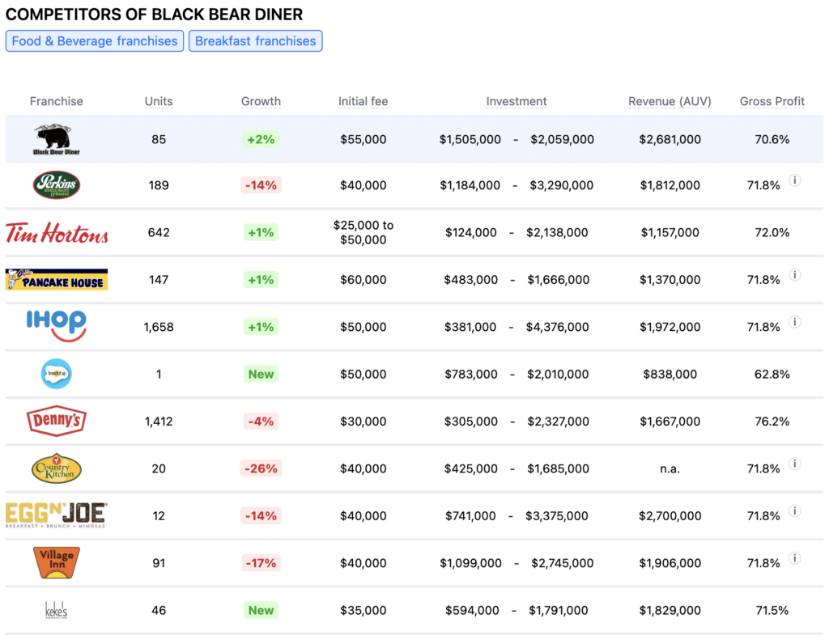Click the Gross Profit column header
Image resolution: width=829 pixels, height=644 pixels.
click(772, 101)
